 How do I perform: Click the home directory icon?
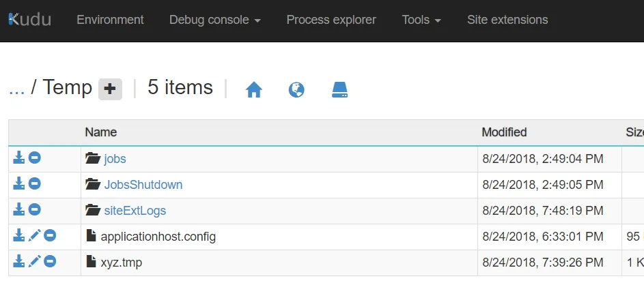[254, 89]
